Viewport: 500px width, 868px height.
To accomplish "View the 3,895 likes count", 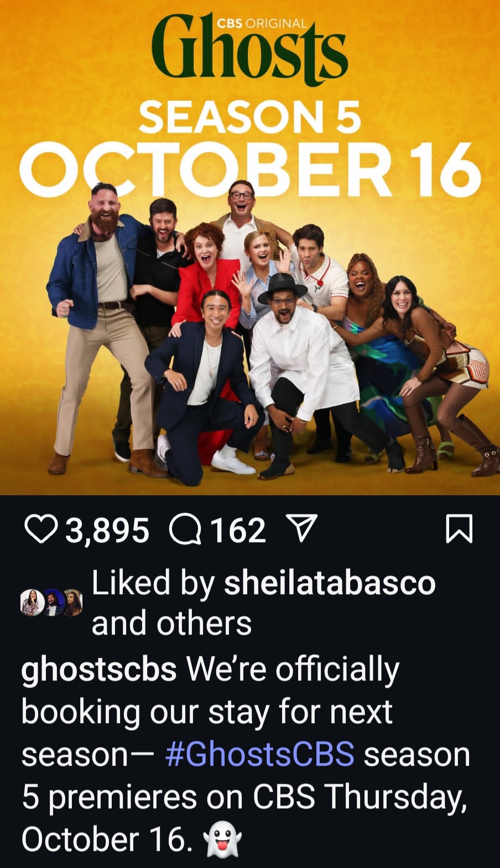I will 107,531.
